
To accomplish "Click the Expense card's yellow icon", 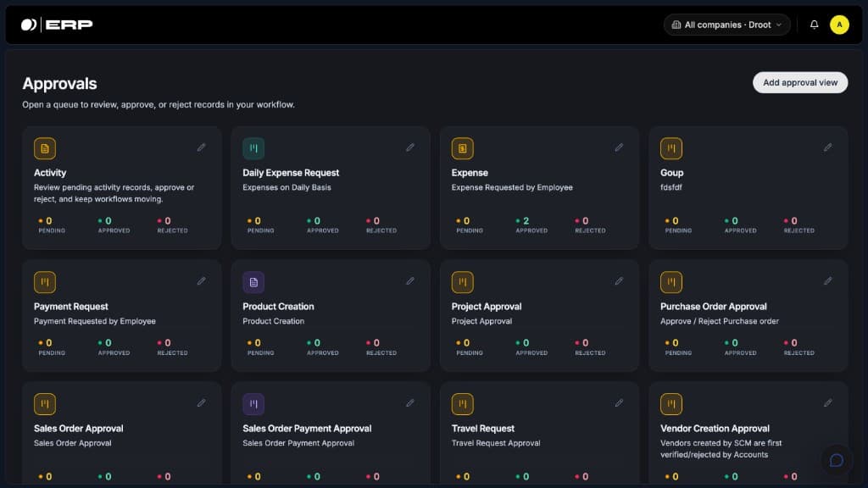I will tap(462, 148).
